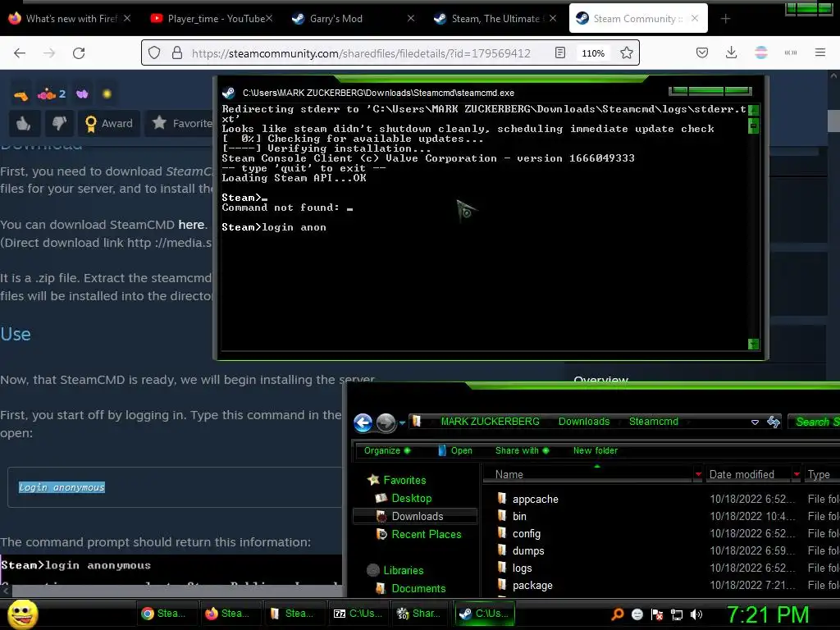
Task: Go back in the Explorer window
Action: coord(363,422)
